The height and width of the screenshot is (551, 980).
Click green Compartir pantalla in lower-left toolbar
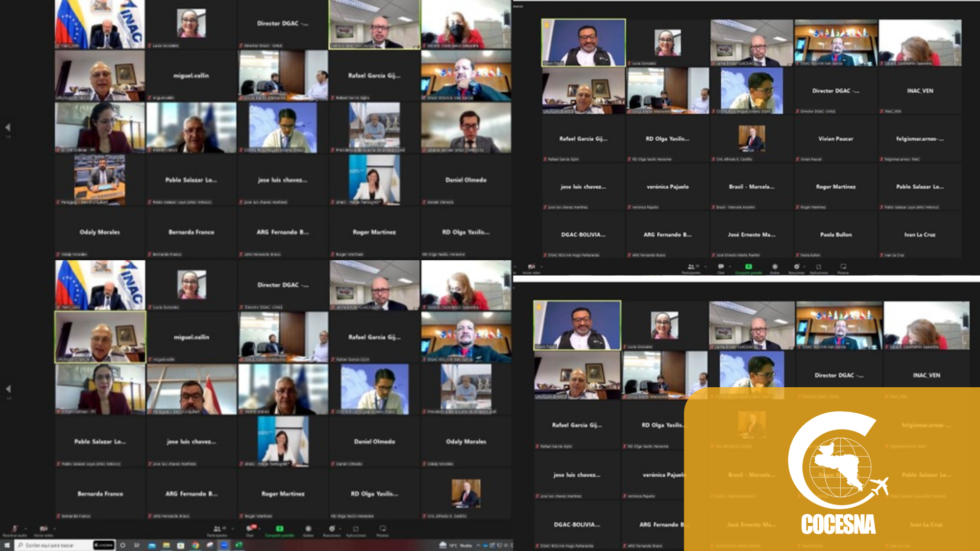(280, 529)
